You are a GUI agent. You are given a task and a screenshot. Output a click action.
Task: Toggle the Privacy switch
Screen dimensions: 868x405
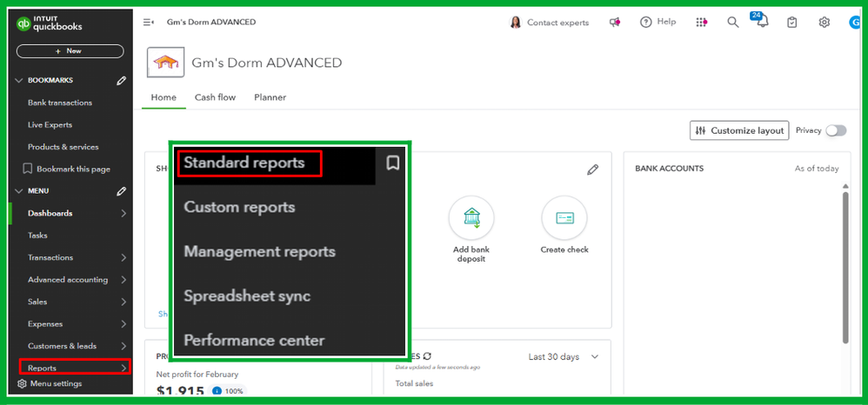click(x=835, y=130)
